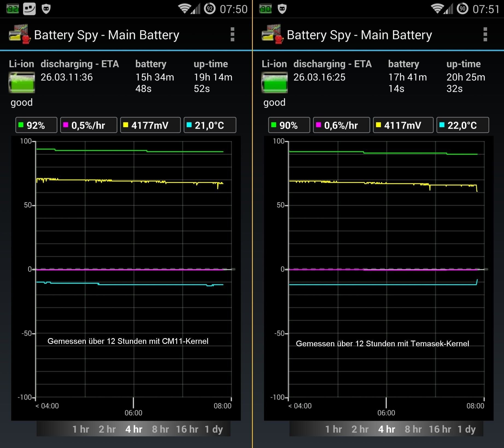Tap green battery icon in left panel
Viewport: 504px width, 448px height.
click(22, 83)
